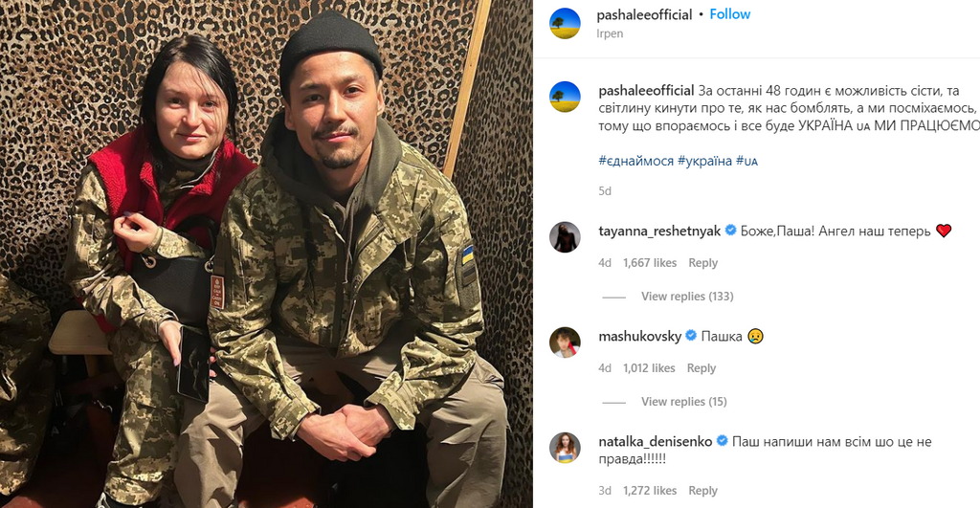Open the Irpen location link
This screenshot has width=980, height=508.
click(x=610, y=33)
